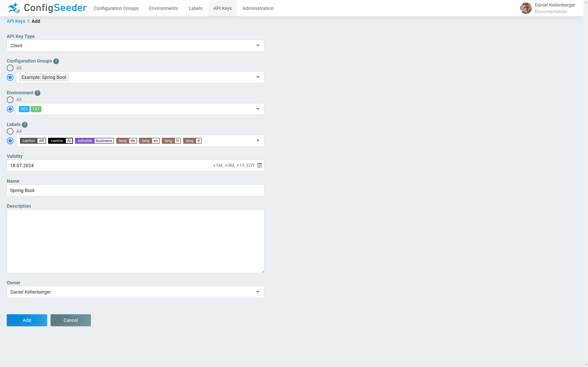Select All for Configuration Groups
The image size is (588, 367).
coord(10,68)
